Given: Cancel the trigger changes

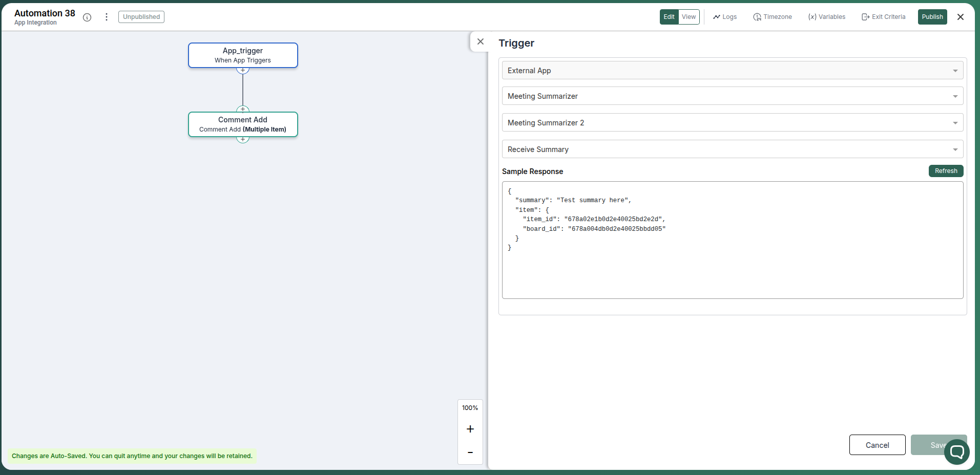Looking at the screenshot, I should point(876,445).
